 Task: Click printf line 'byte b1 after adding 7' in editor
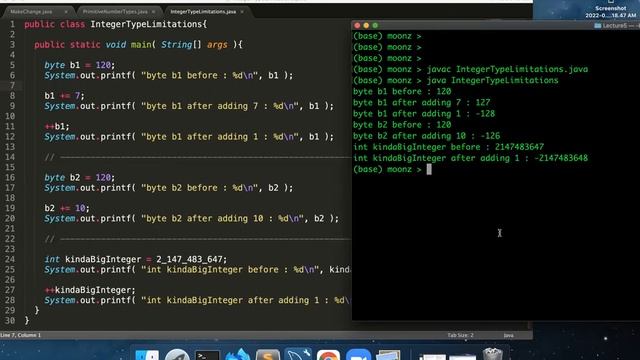pos(189,106)
